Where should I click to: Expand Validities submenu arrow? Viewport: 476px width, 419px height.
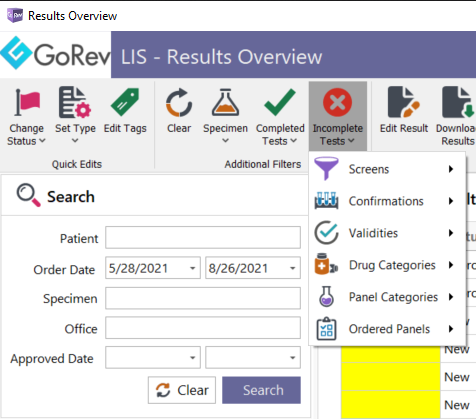(x=451, y=233)
